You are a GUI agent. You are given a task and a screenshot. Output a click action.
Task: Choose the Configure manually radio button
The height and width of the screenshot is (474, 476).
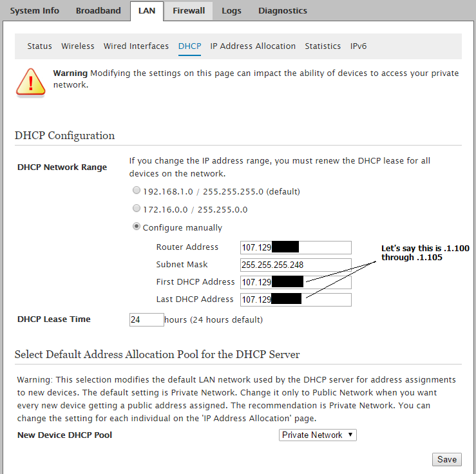[x=136, y=227]
